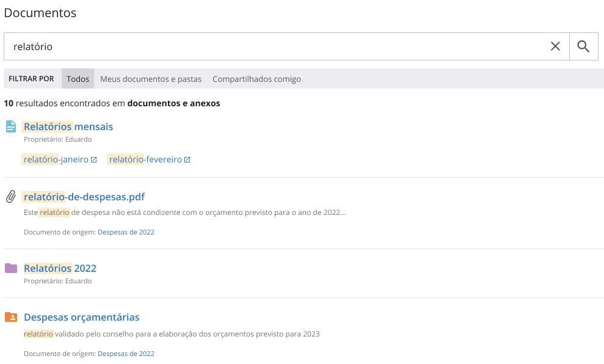604x364 pixels.
Task: Filter by Meus documentos e pastas
Action: click(150, 79)
